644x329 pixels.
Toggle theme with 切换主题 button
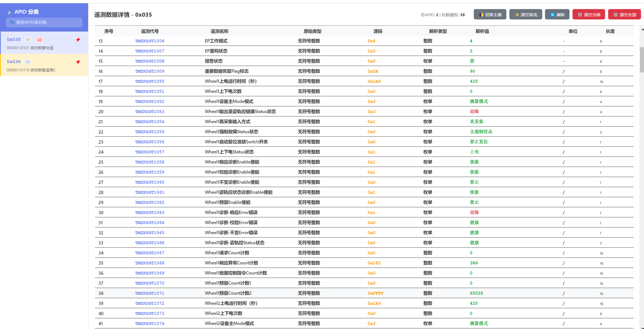click(x=490, y=15)
